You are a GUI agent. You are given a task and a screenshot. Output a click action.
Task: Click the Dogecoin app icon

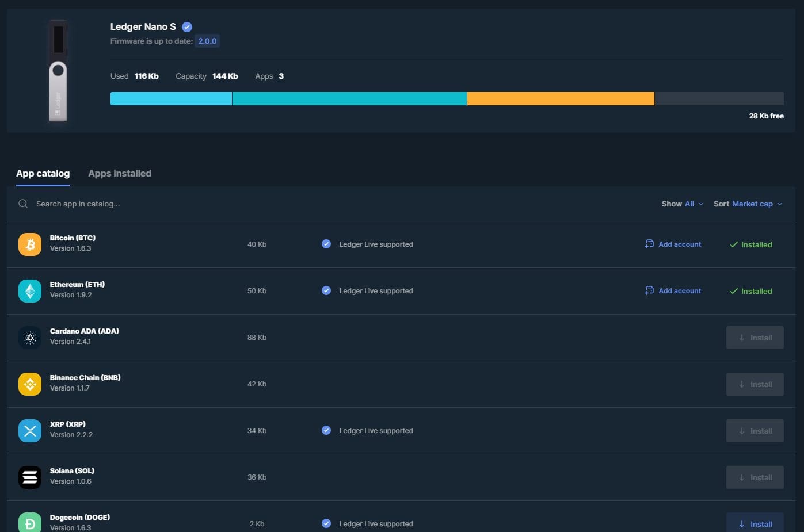(30, 522)
